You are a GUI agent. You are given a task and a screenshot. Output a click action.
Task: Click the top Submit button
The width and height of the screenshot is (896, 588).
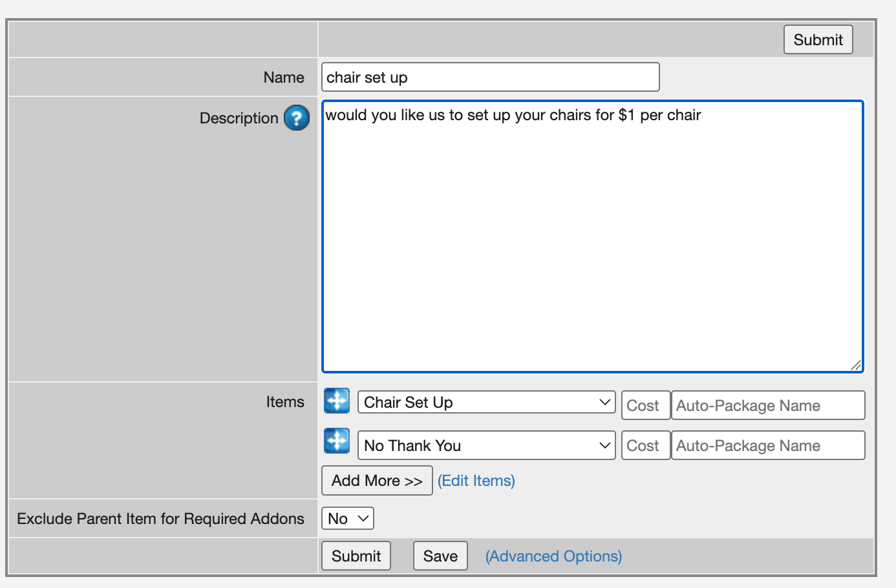pyautogui.click(x=818, y=39)
